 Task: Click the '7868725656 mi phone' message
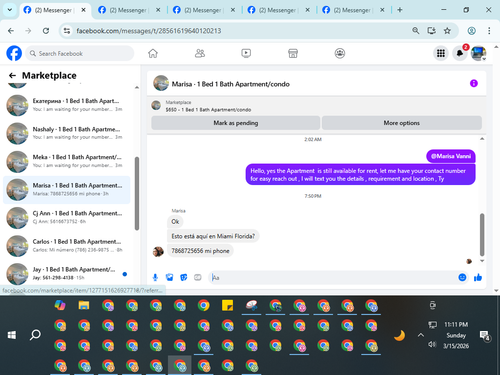point(200,251)
